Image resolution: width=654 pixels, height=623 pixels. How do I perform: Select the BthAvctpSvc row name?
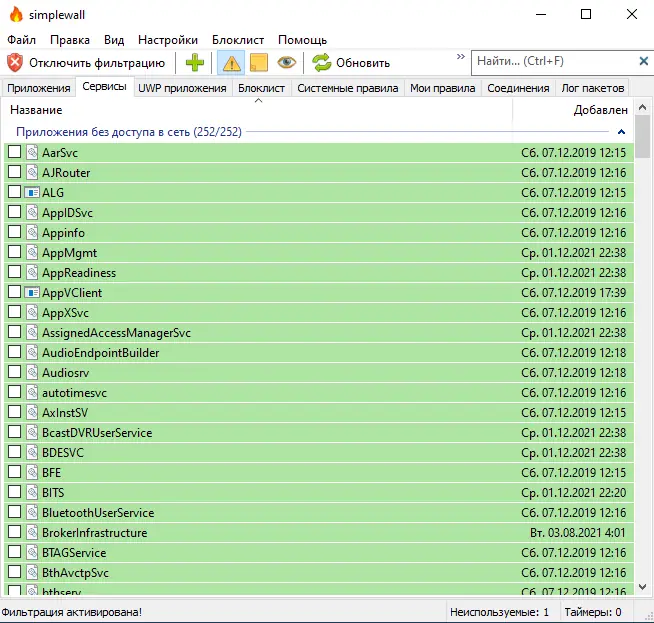[75, 573]
